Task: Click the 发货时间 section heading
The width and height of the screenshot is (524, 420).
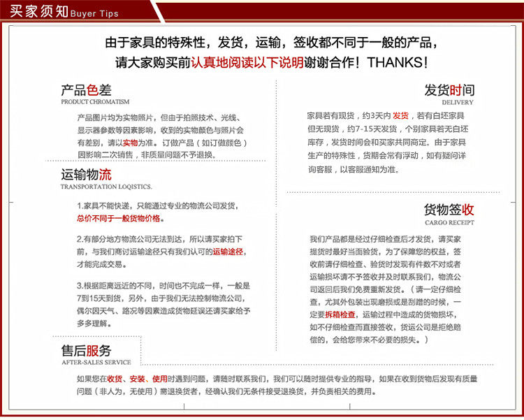Action: coord(449,90)
